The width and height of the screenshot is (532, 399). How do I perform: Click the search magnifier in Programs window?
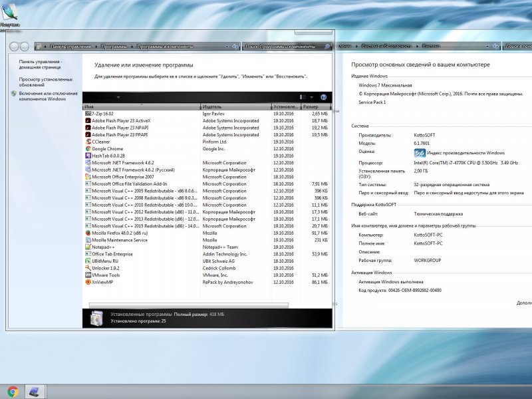point(327,47)
